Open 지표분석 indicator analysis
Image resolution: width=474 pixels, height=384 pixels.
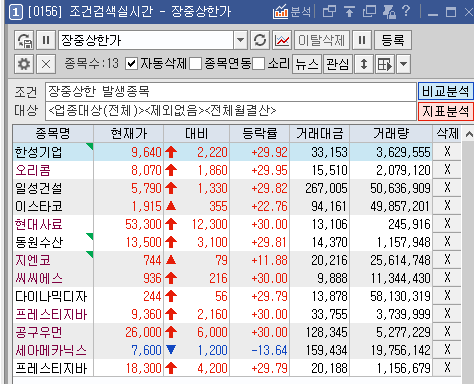pos(446,111)
